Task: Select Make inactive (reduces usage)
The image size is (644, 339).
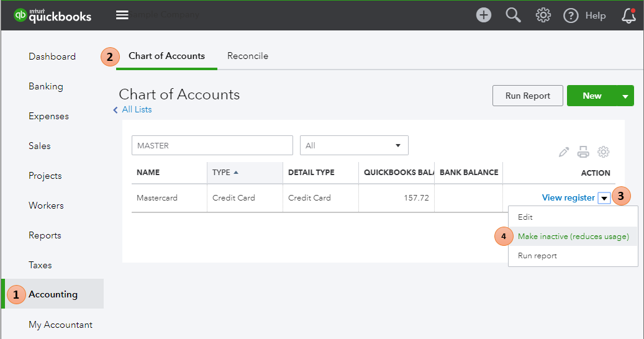Action: tap(573, 237)
